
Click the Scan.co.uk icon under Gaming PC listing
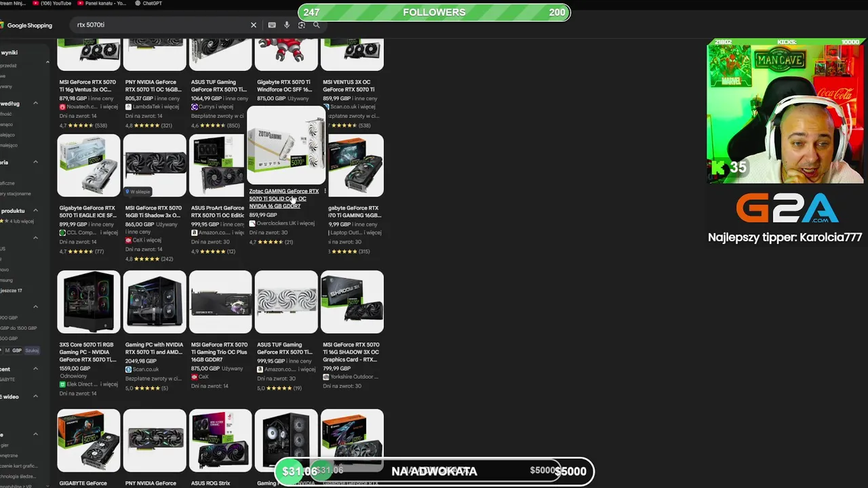pyautogui.click(x=128, y=369)
